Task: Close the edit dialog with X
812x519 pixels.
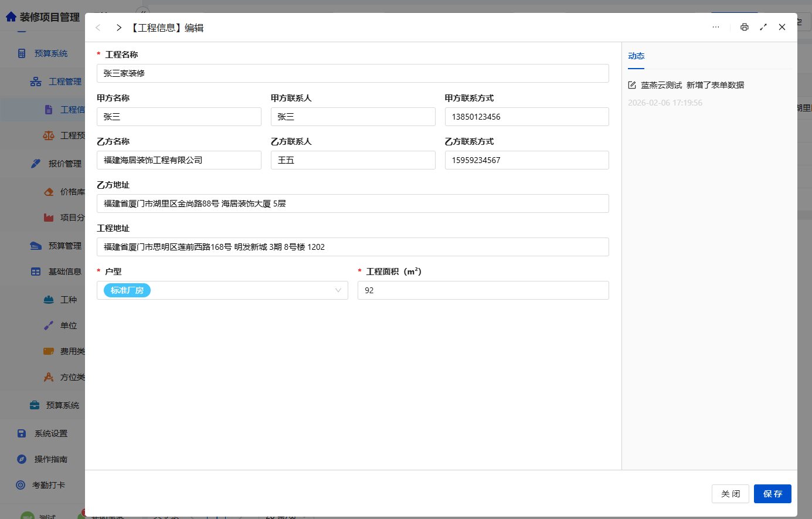Action: pyautogui.click(x=782, y=27)
